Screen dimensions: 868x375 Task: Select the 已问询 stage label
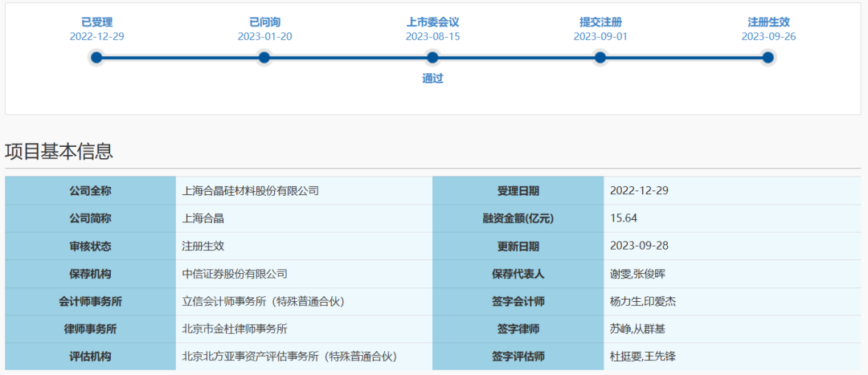265,22
